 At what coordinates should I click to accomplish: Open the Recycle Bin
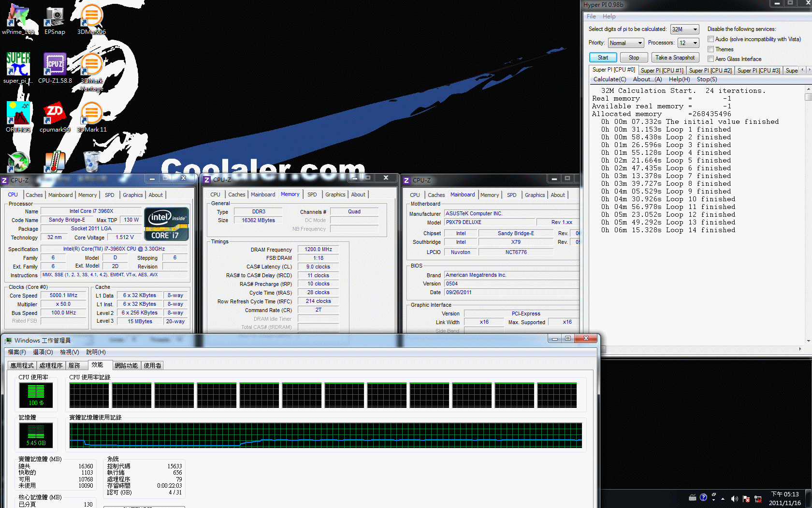(91, 162)
